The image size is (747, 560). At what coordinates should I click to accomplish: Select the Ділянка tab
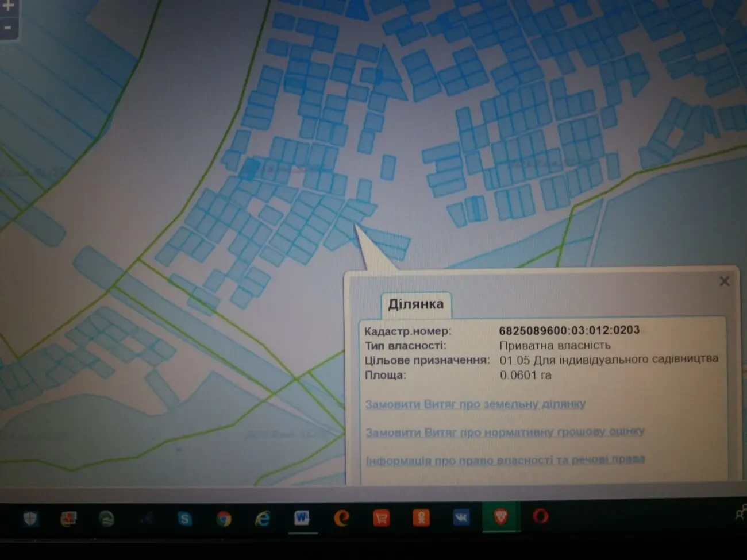(415, 304)
